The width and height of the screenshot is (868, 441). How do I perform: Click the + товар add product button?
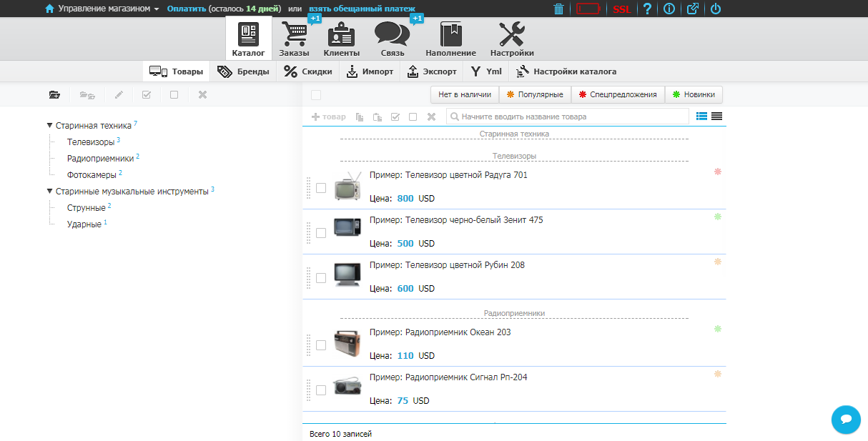pyautogui.click(x=329, y=117)
